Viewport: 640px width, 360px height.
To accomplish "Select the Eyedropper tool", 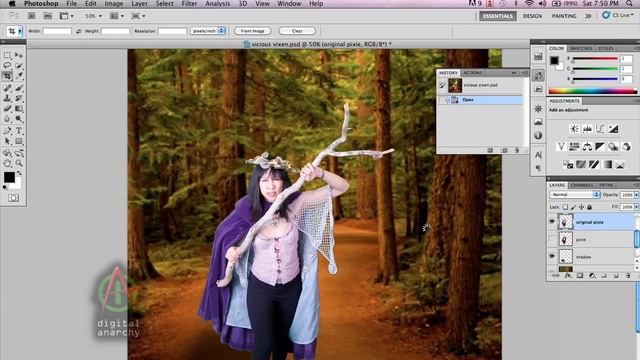I will (x=19, y=76).
